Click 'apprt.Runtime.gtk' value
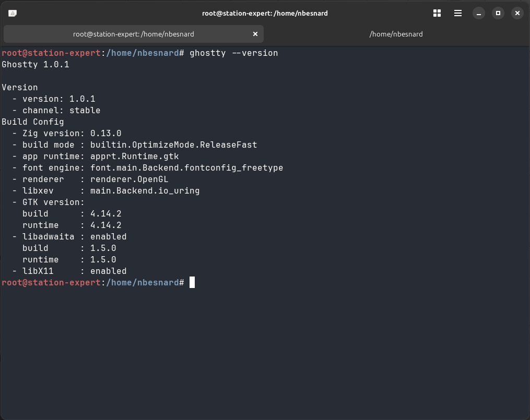 135,157
